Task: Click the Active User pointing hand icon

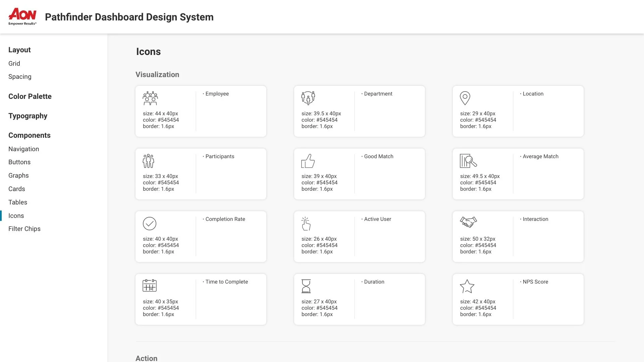Action: point(306,224)
